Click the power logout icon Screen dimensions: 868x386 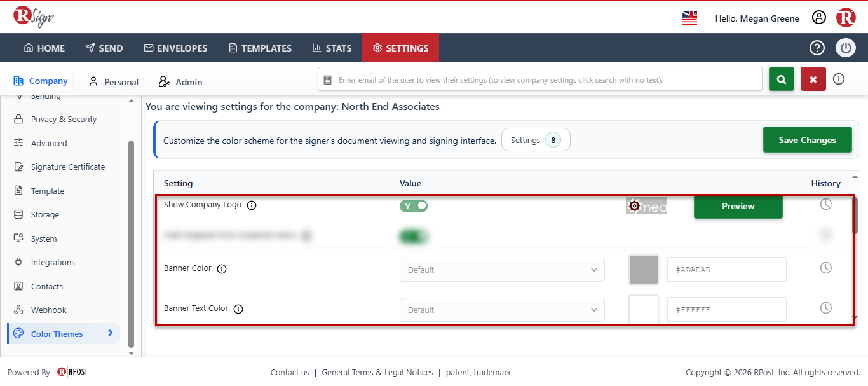click(x=846, y=48)
